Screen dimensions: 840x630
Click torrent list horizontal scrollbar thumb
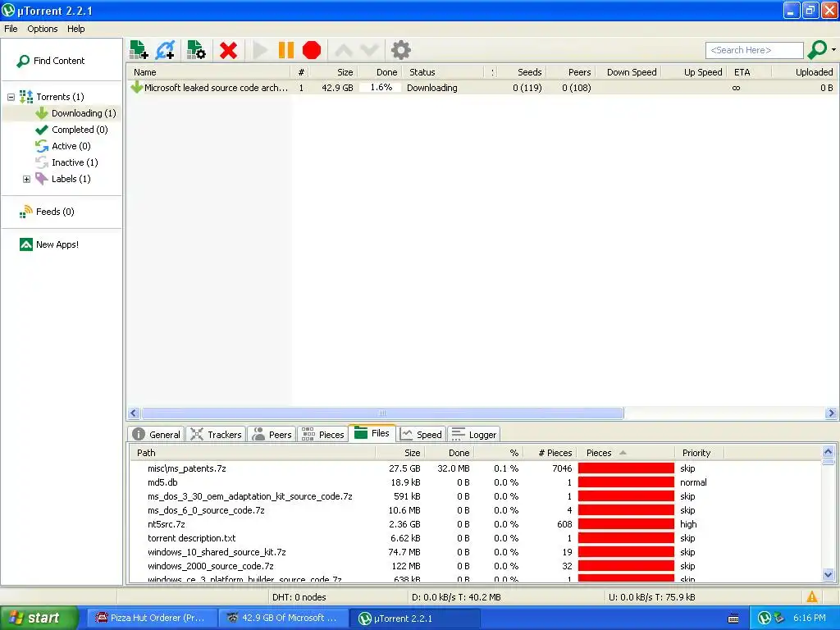pyautogui.click(x=382, y=413)
